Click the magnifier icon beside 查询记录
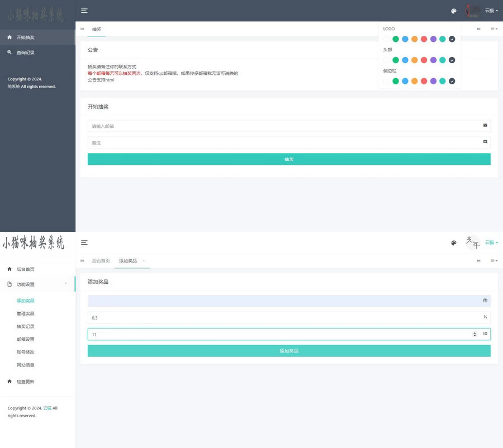The image size is (503, 448). click(10, 53)
